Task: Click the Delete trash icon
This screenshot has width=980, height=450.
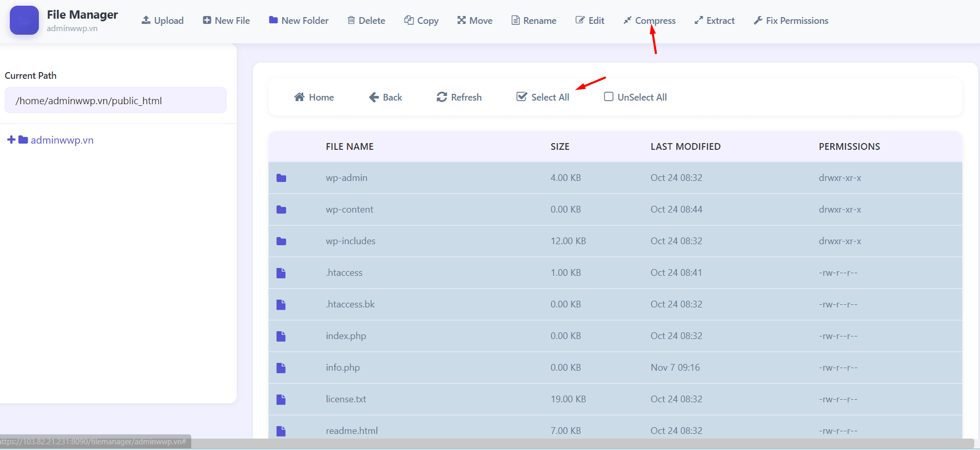Action: [351, 20]
